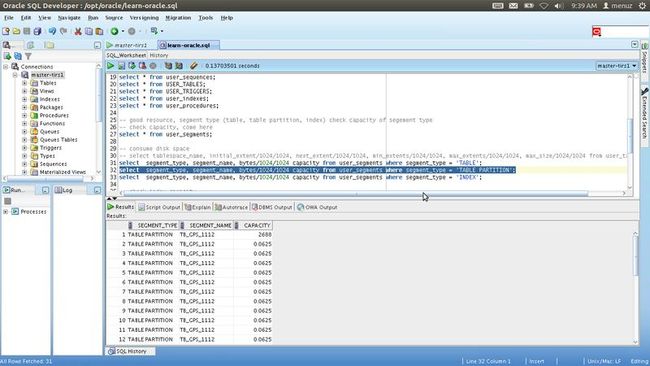Click the Refresh connections icon
Image resolution: width=650 pixels, height=366 pixels.
(18, 56)
